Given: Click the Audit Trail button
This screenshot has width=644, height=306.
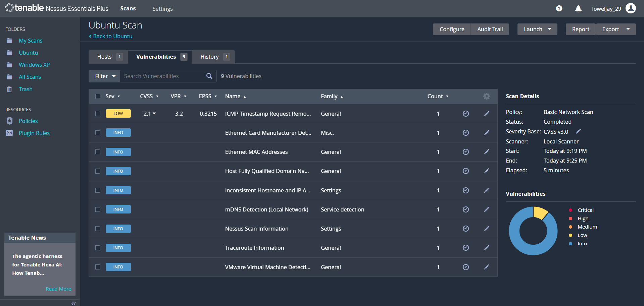Looking at the screenshot, I should [490, 29].
